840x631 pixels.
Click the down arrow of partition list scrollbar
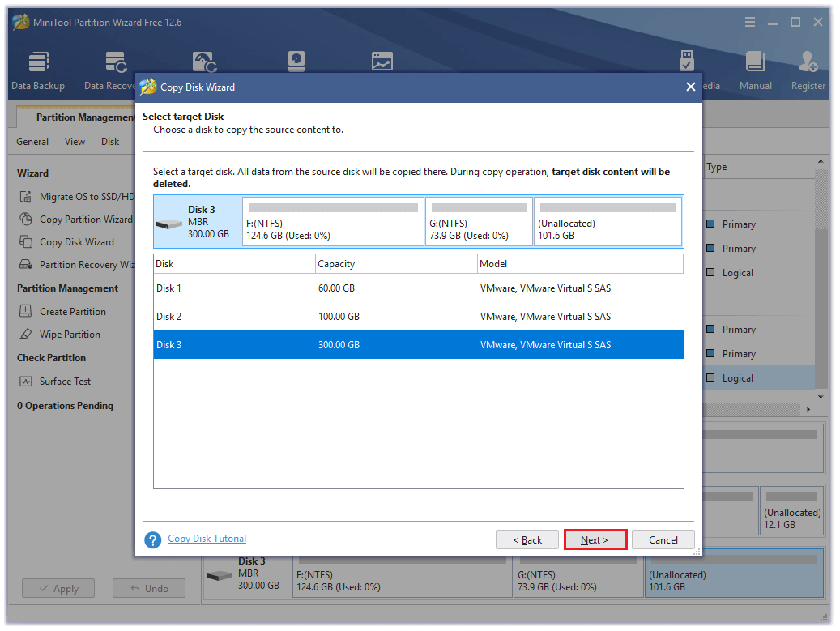tap(821, 397)
